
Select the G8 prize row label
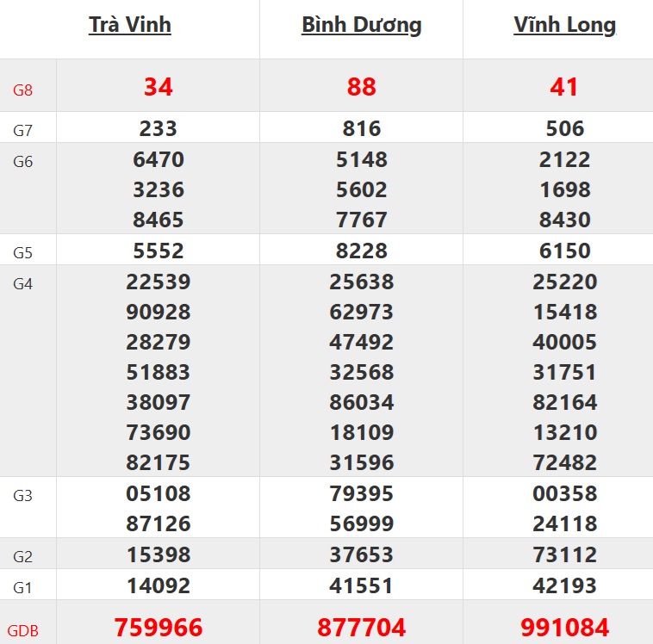[x=23, y=89]
